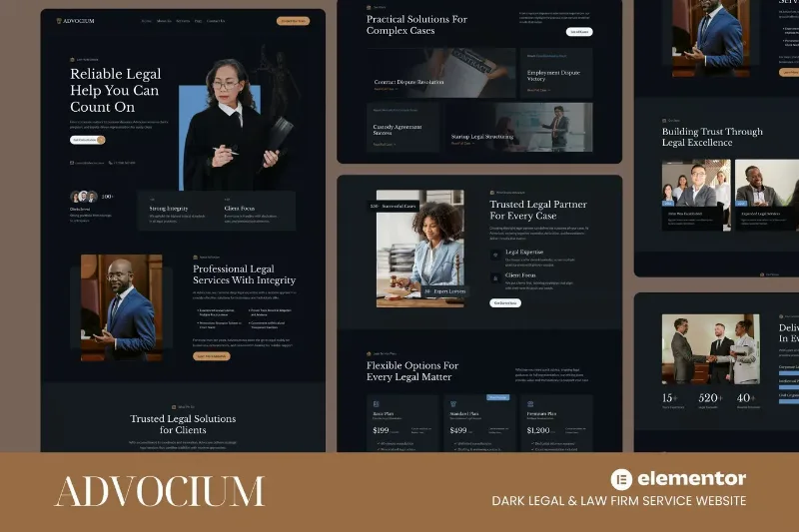Click the email envelope icon in hero
The width and height of the screenshot is (799, 532).
72,163
